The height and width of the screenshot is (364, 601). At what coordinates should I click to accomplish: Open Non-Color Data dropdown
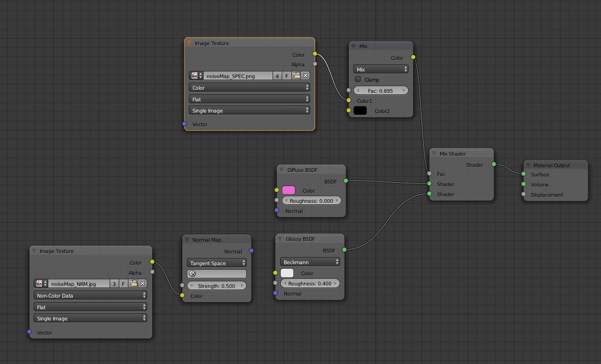click(x=90, y=296)
